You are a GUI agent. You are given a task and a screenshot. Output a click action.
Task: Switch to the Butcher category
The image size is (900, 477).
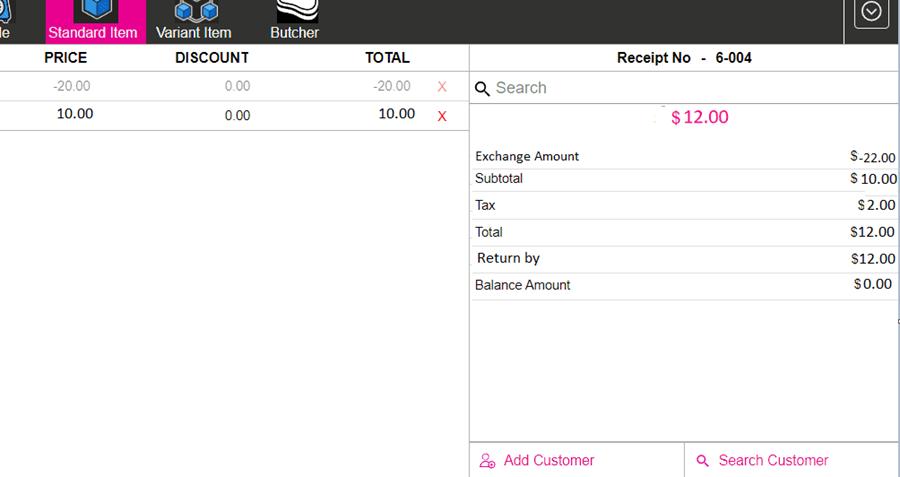click(294, 21)
